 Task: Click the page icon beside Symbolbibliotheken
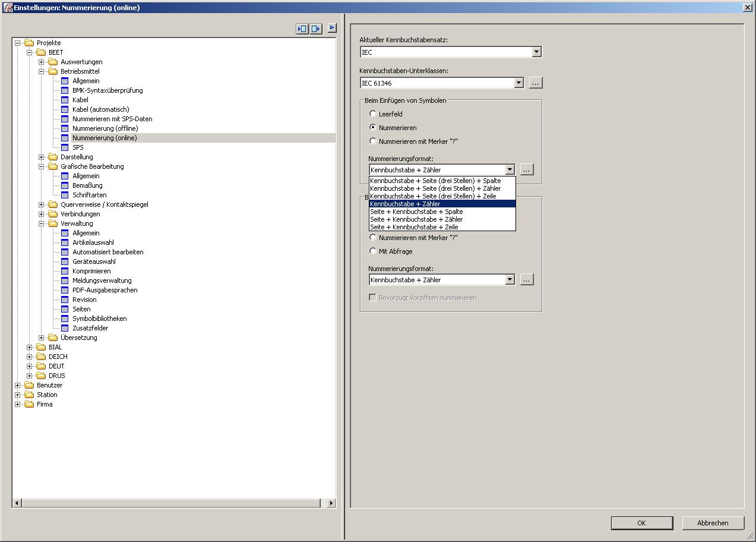tap(65, 319)
